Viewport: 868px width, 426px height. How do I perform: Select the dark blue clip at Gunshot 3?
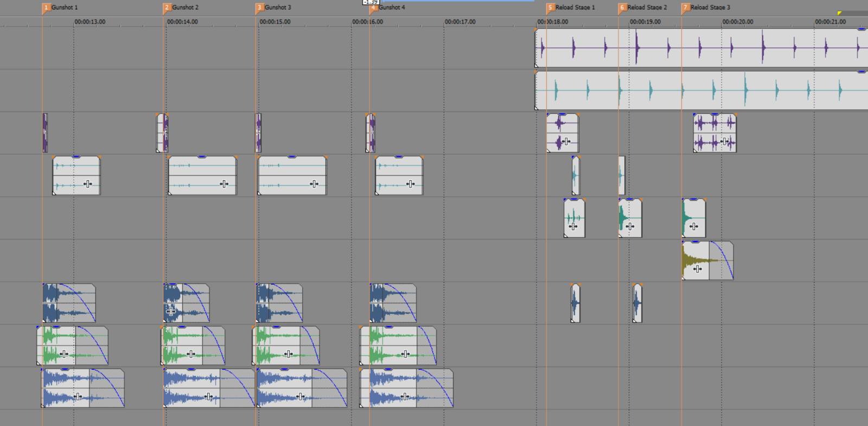tap(279, 303)
